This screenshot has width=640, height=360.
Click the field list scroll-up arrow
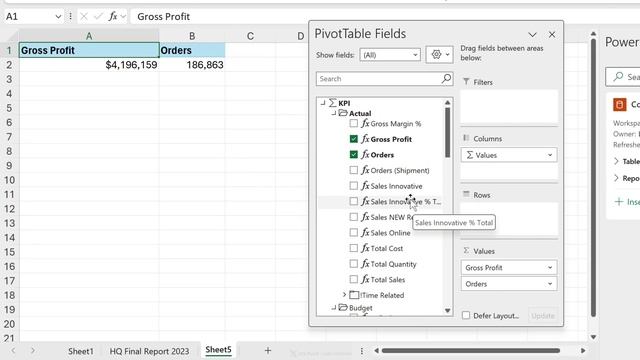point(447,102)
